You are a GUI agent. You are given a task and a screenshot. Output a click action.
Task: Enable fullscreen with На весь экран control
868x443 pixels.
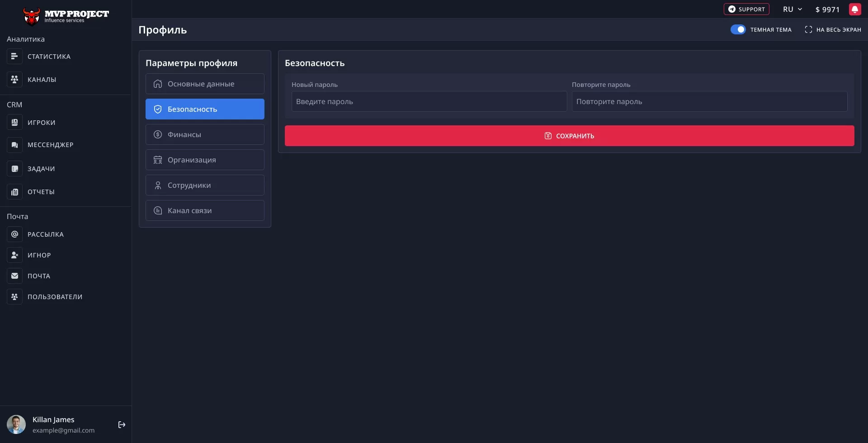click(809, 29)
